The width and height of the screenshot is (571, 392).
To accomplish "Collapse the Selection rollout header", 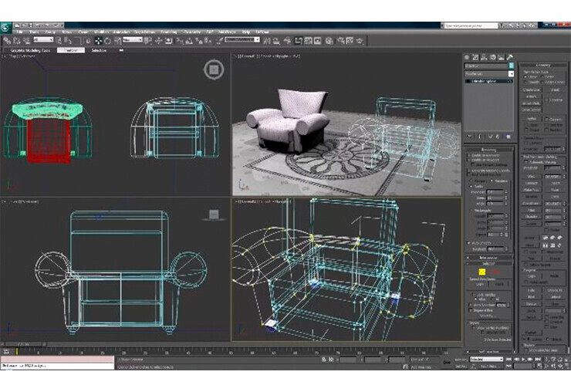I will 488,263.
